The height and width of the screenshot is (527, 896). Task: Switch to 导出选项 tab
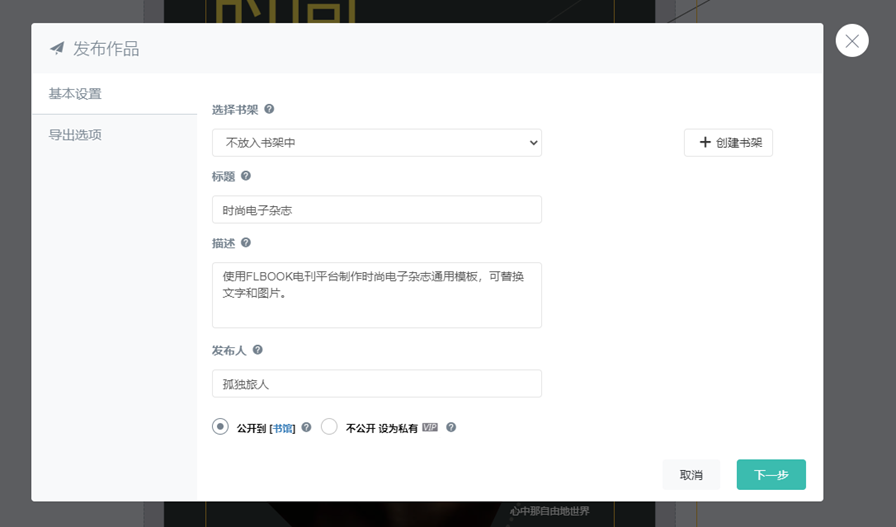click(75, 135)
